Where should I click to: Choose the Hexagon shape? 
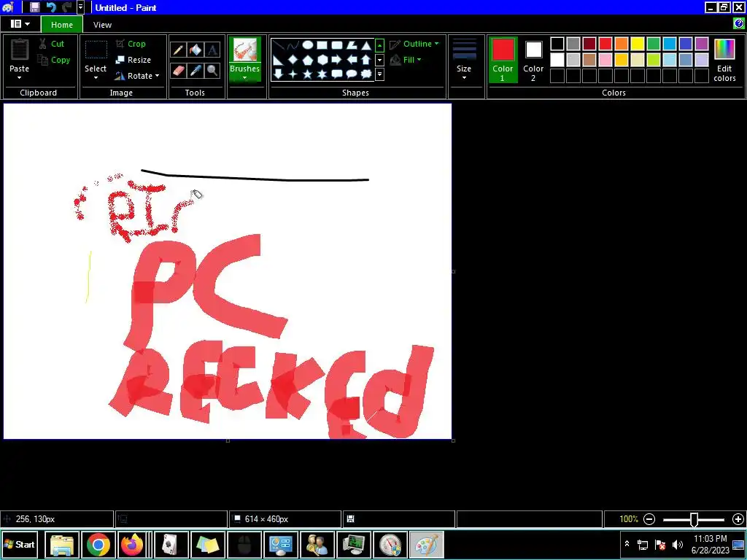pyautogui.click(x=322, y=60)
